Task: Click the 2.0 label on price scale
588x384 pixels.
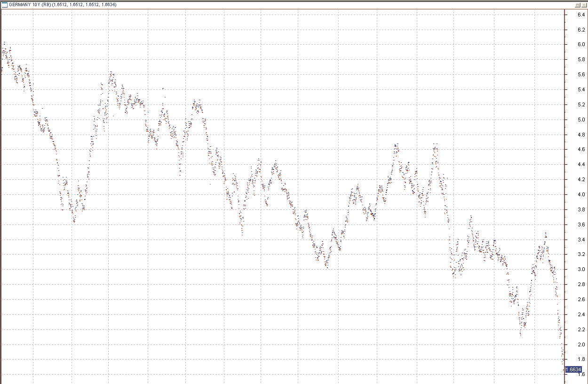Action: pyautogui.click(x=581, y=345)
